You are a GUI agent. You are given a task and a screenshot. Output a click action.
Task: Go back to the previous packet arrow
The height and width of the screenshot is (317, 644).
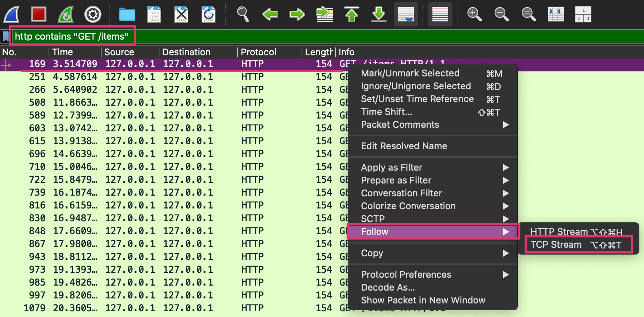(270, 14)
